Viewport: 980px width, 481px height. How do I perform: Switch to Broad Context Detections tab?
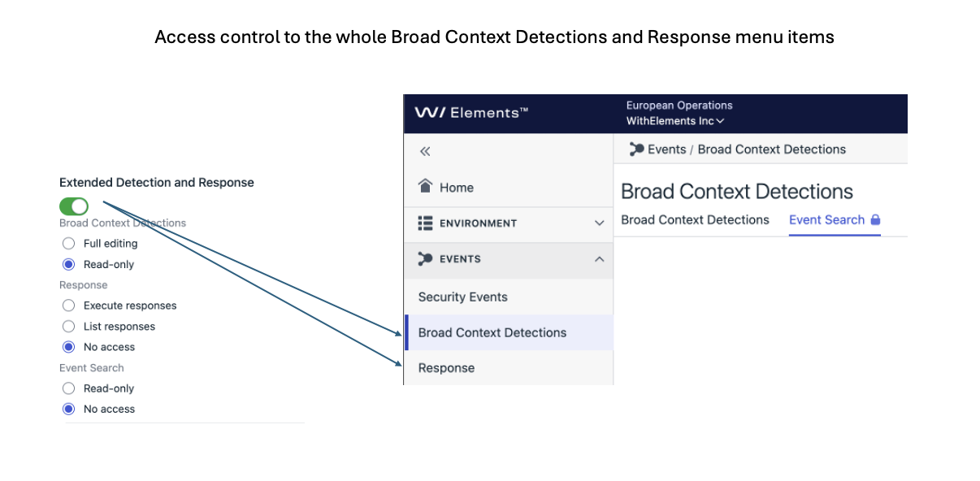click(x=695, y=219)
